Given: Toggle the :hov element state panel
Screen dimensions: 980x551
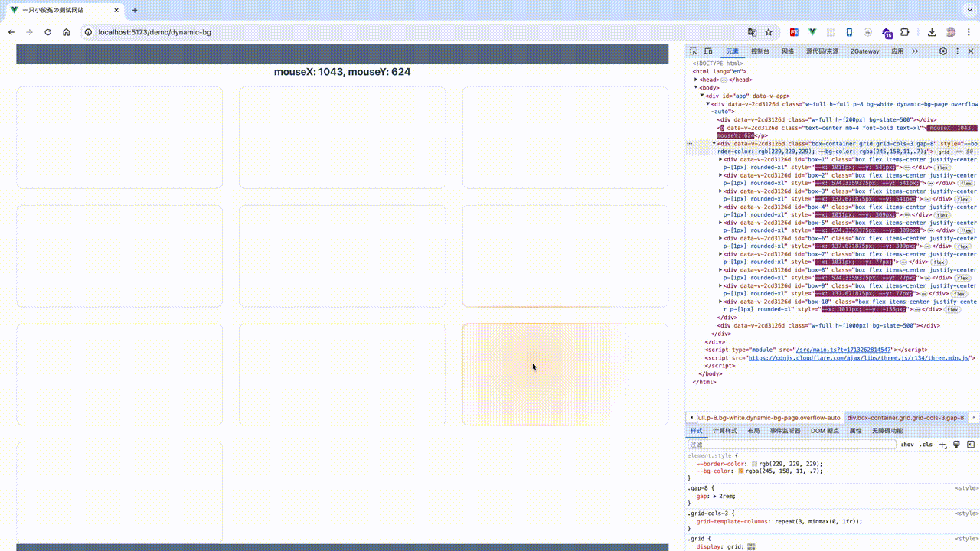Looking at the screenshot, I should (x=907, y=445).
